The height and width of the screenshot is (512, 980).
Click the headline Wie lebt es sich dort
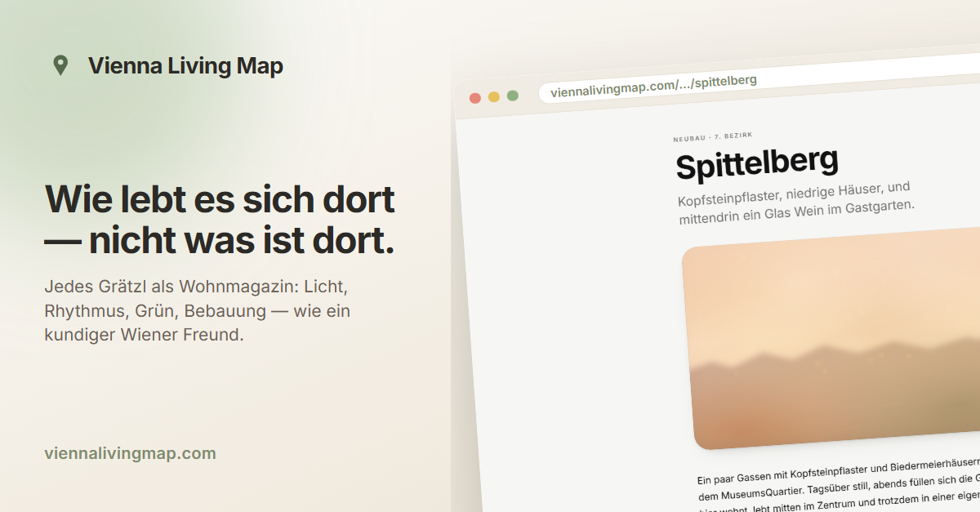point(220,220)
